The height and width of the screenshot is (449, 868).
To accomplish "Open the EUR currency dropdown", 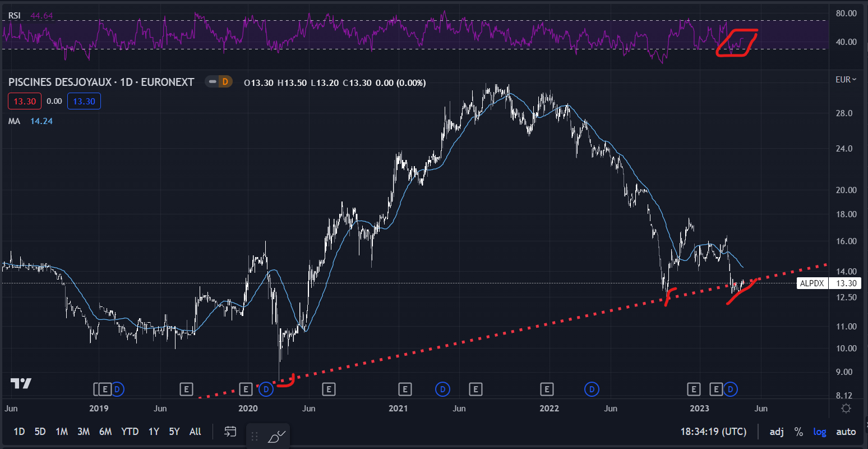I will tap(846, 80).
